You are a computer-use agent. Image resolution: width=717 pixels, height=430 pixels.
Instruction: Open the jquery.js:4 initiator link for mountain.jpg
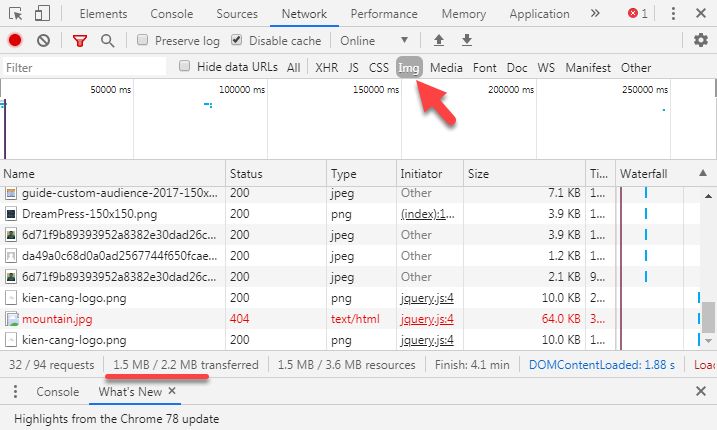[x=427, y=320]
